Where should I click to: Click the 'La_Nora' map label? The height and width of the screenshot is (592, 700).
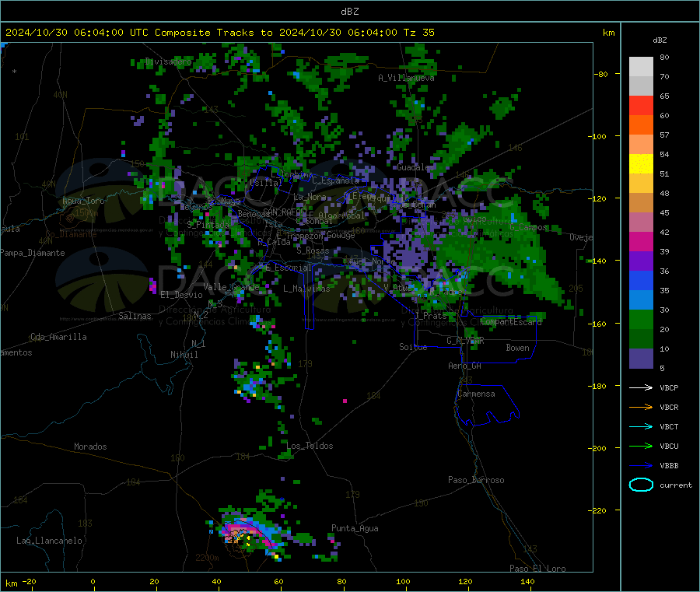[x=310, y=197]
